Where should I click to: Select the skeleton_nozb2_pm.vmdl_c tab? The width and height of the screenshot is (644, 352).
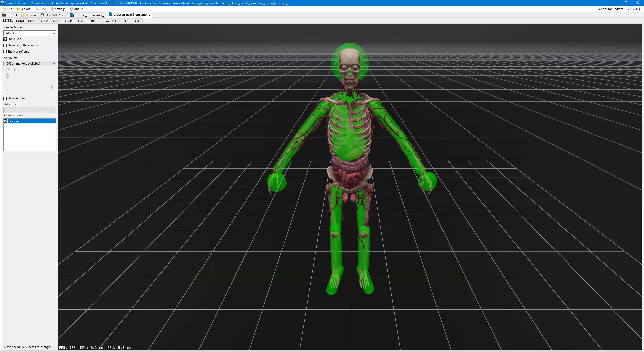(x=129, y=15)
